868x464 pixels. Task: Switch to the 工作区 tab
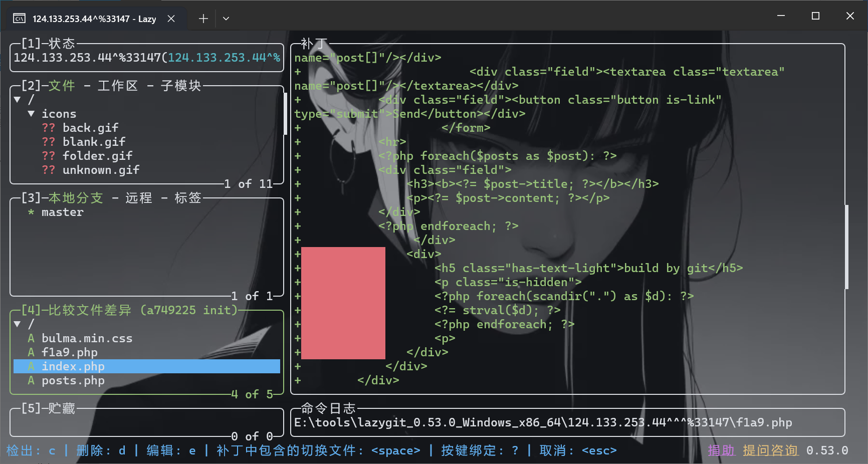click(x=117, y=86)
